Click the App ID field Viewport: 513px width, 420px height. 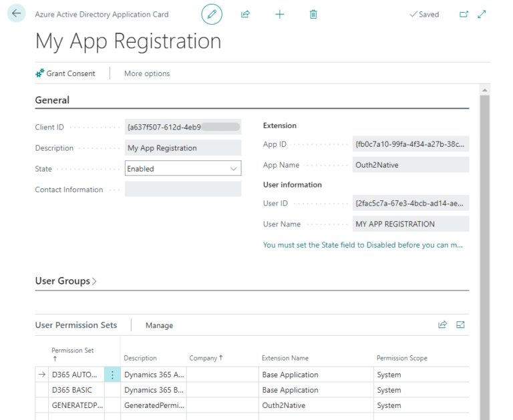pyautogui.click(x=411, y=144)
